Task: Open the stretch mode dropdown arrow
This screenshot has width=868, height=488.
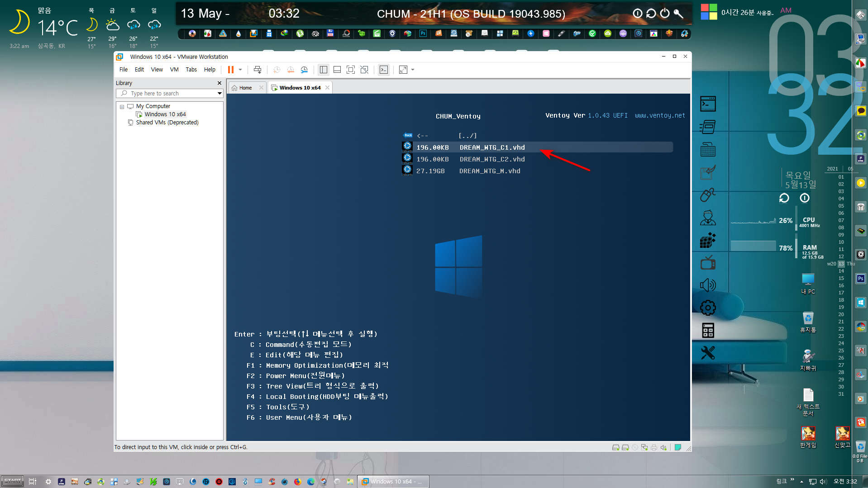Action: point(413,70)
